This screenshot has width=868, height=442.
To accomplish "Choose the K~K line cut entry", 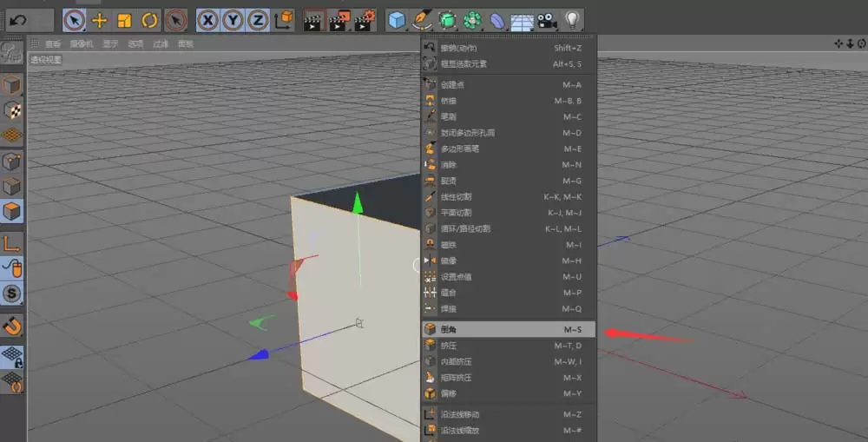I will coord(508,196).
